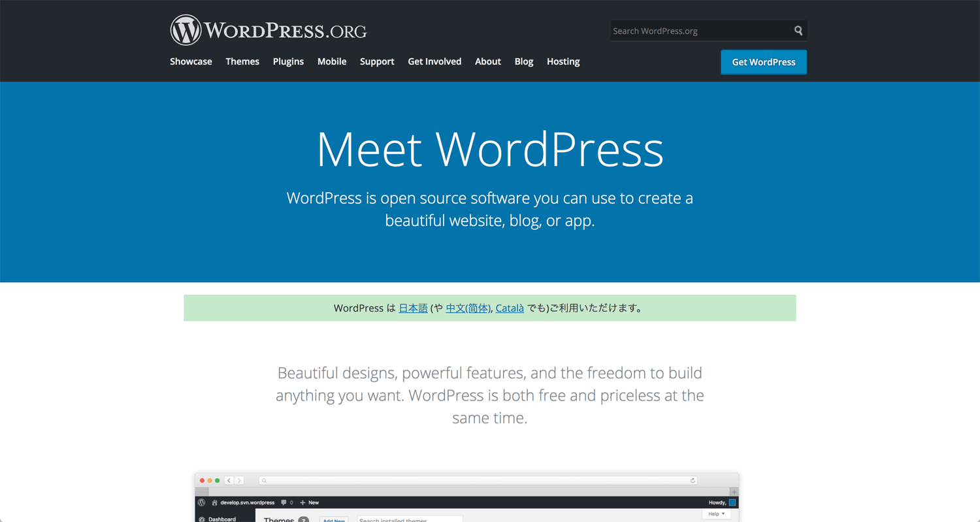Screen dimensions: 980x522
Task: Open the Hosting page
Action: coord(563,61)
